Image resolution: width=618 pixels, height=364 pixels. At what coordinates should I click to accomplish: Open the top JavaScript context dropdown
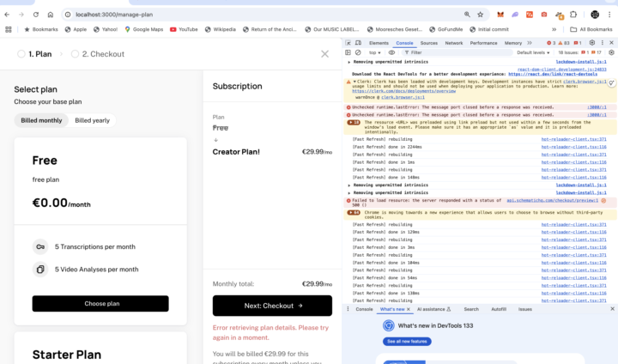coord(374,52)
